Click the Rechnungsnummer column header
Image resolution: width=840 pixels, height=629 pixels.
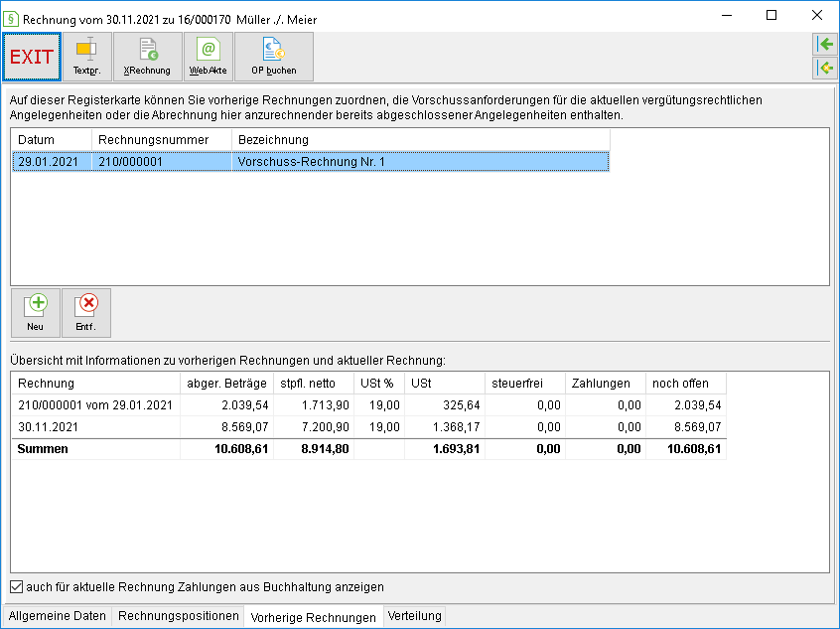pos(162,140)
